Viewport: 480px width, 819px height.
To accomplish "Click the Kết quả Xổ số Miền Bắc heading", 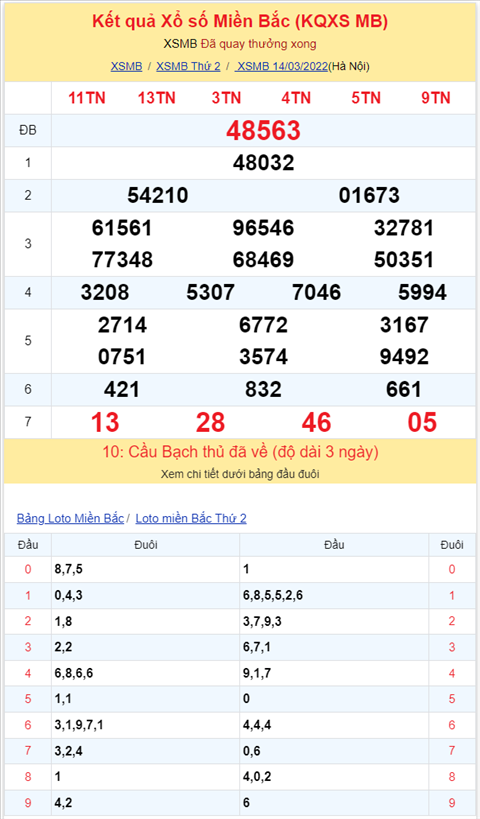I will [x=240, y=21].
